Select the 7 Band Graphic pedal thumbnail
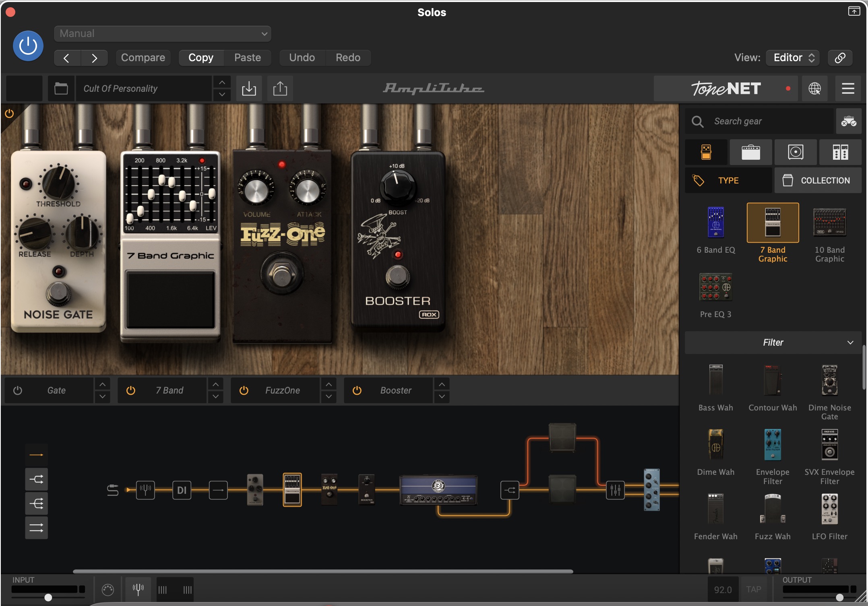The image size is (868, 606). (x=773, y=223)
